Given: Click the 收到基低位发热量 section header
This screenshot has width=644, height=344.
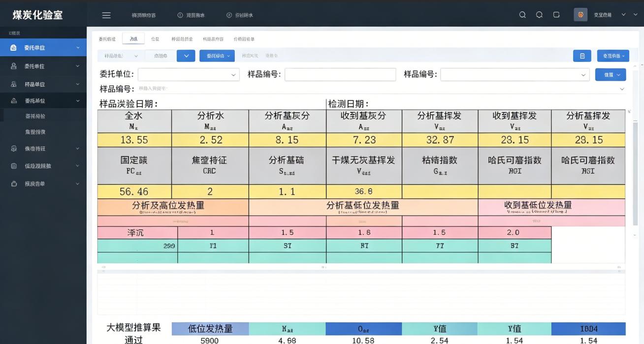Looking at the screenshot, I should tap(551, 207).
